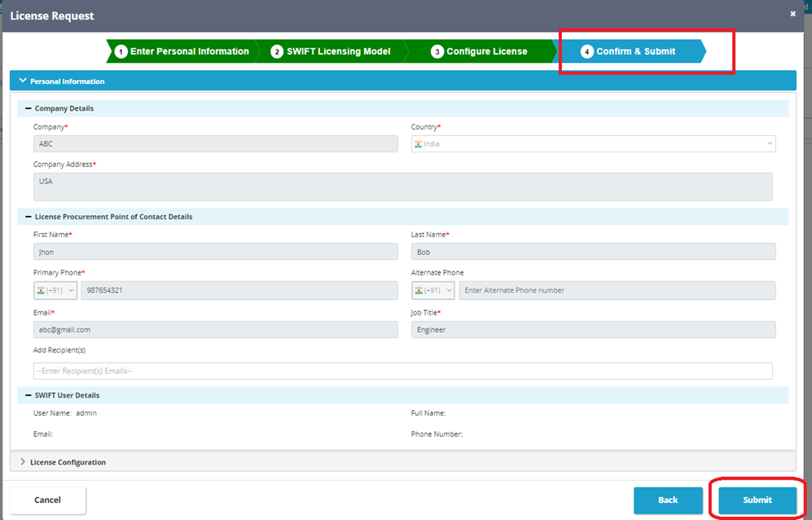This screenshot has height=520, width=812.
Task: Open Alternate Phone country code dropdown
Action: point(433,290)
